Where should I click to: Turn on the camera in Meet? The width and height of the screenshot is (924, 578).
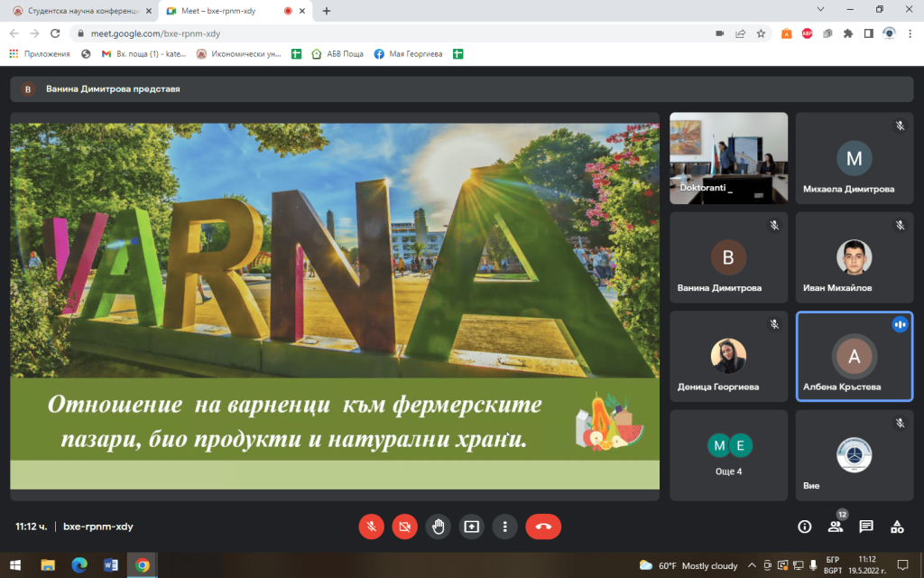405,527
